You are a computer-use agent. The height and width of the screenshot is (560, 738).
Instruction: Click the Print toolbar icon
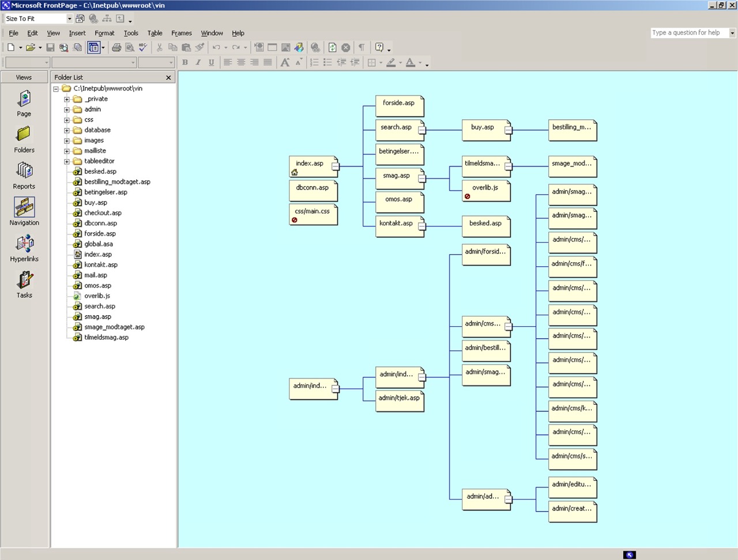pyautogui.click(x=116, y=48)
